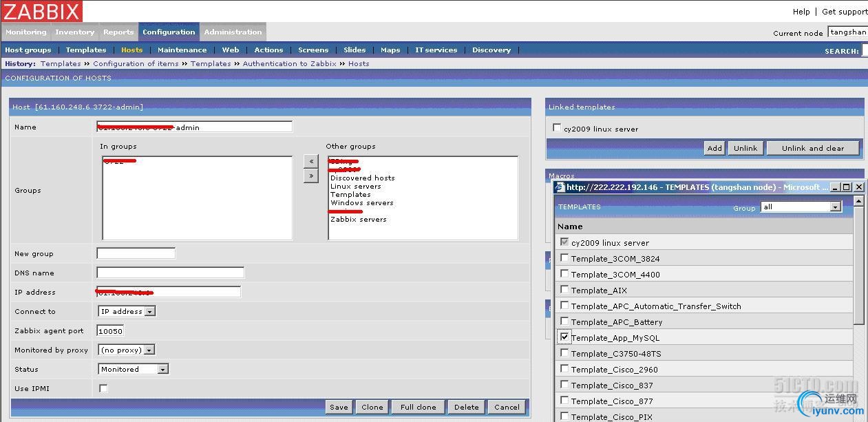868x422 pixels.
Task: Click the popup vertical scrollbar thumb
Action: 859,265
